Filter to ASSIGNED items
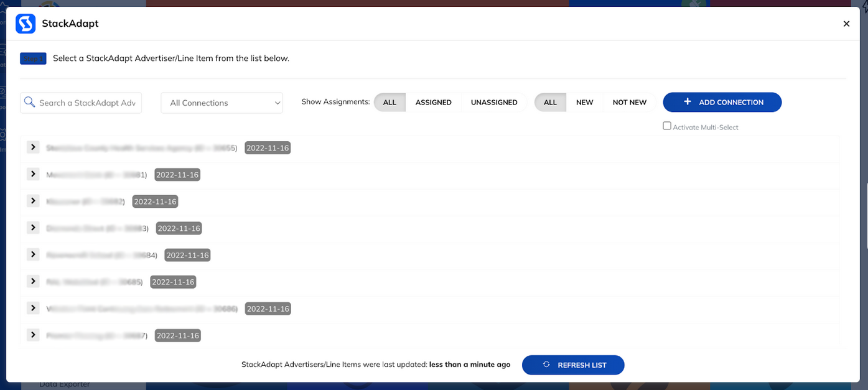868x390 pixels. click(434, 102)
